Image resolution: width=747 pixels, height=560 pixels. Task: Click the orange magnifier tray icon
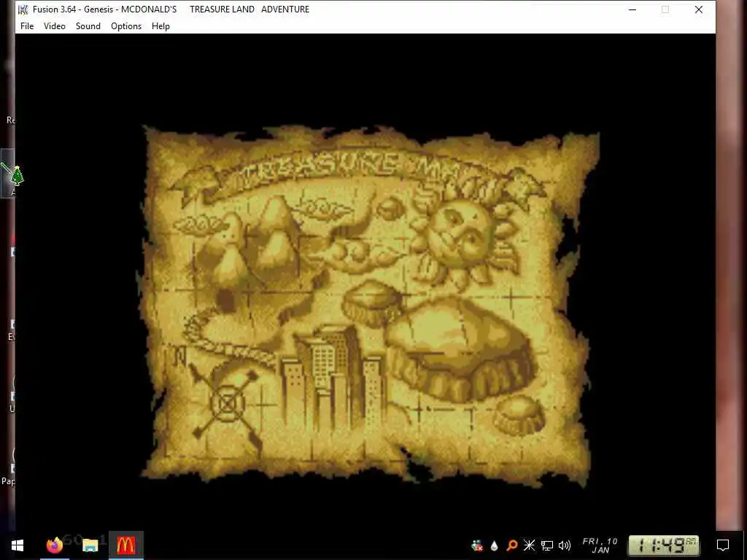coord(511,545)
